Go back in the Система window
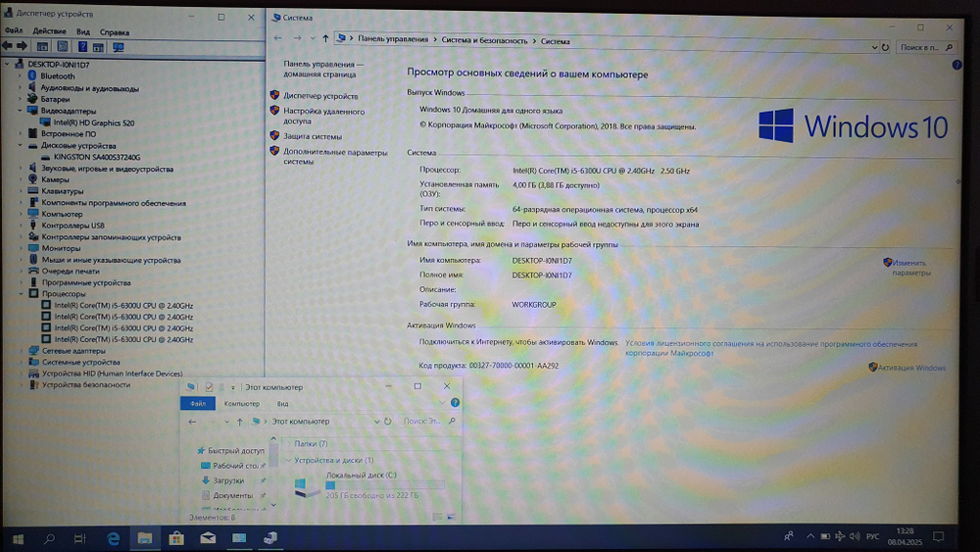 278,38
